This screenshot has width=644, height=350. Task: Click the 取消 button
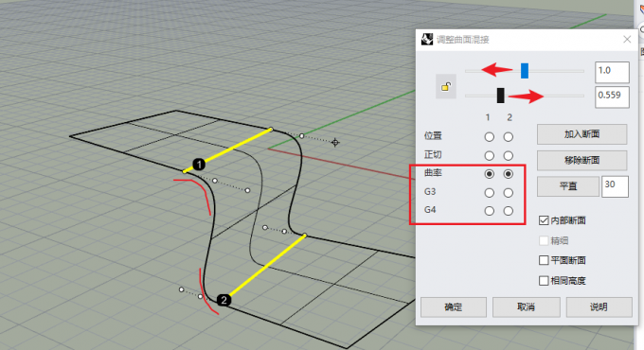527,306
